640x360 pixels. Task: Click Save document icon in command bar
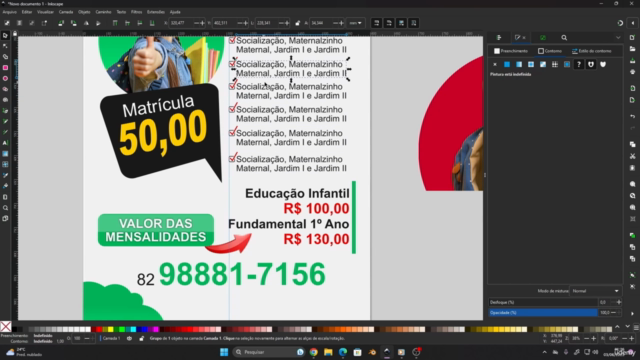pyautogui.click(x=633, y=61)
